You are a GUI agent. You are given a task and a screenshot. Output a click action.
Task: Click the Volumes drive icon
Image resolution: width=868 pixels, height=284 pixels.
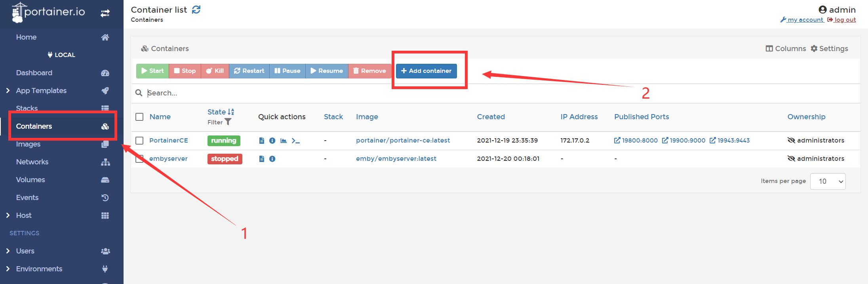pyautogui.click(x=105, y=180)
